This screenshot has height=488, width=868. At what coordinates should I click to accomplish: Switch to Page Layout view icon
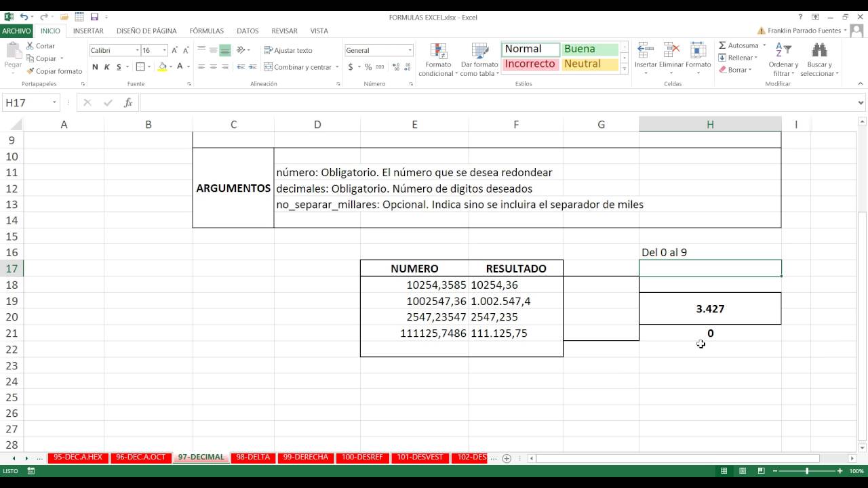743,471
